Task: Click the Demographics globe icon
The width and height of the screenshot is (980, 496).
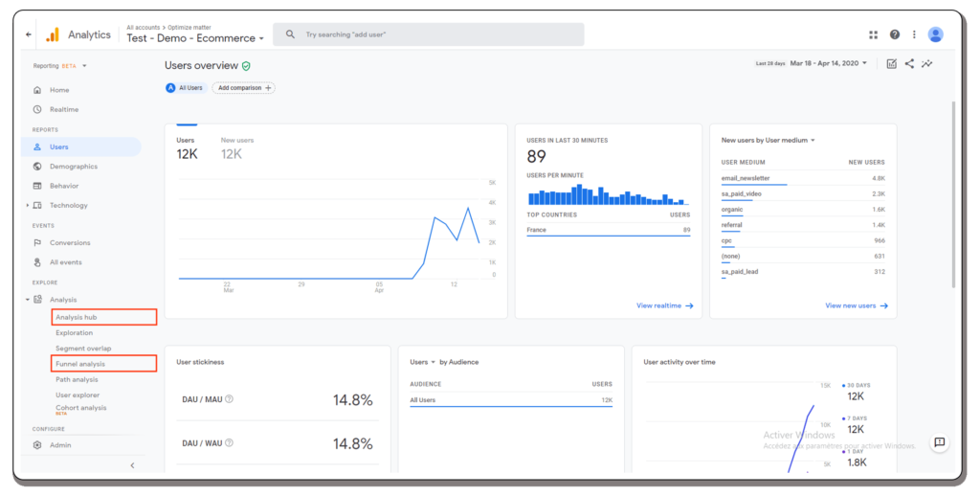Action: [x=37, y=167]
